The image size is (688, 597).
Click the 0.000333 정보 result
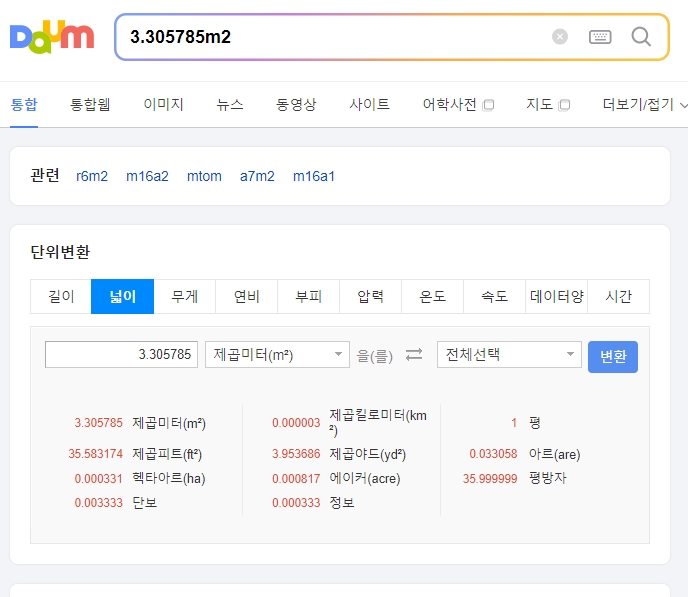coord(313,503)
